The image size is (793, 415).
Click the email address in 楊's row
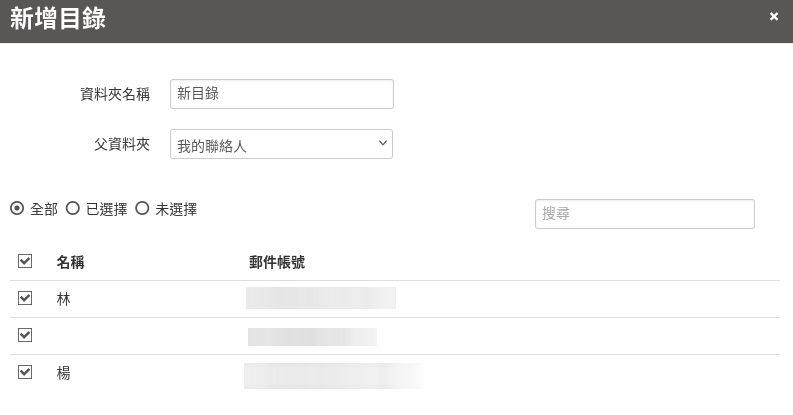333,375
